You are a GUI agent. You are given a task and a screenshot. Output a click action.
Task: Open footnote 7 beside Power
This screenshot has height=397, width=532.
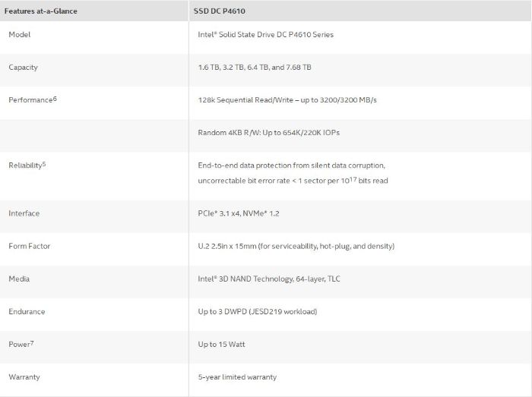[32, 342]
